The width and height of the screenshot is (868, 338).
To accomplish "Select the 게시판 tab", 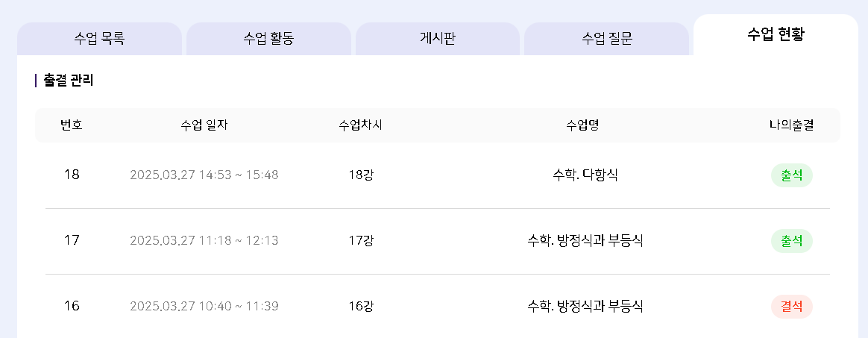I will click(438, 39).
